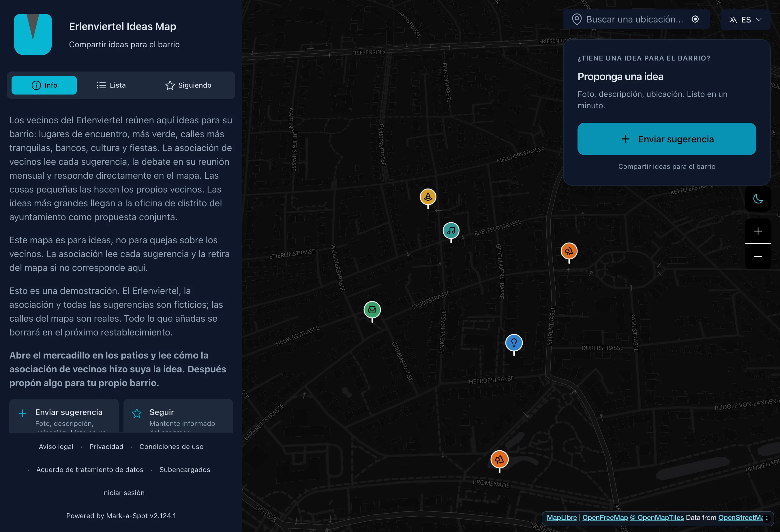Screen dimensions: 780x532
Task: Click the Proponga una idea heading
Action: pos(620,76)
